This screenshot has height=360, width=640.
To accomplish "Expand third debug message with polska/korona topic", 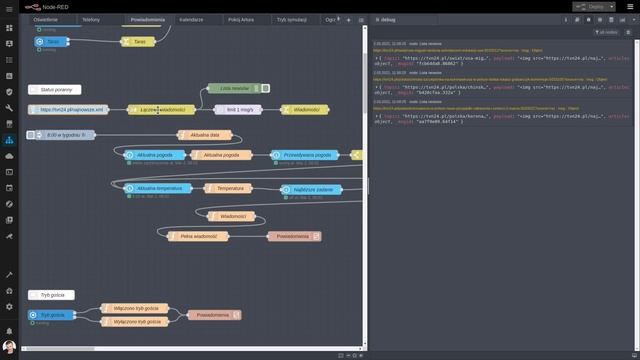I will (x=376, y=116).
